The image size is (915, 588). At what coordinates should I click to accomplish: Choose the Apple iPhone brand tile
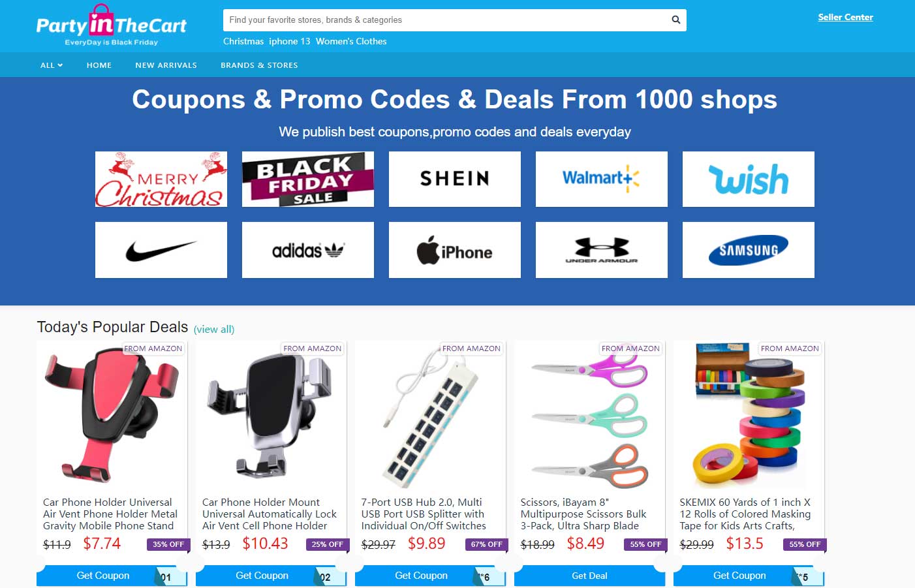(455, 250)
